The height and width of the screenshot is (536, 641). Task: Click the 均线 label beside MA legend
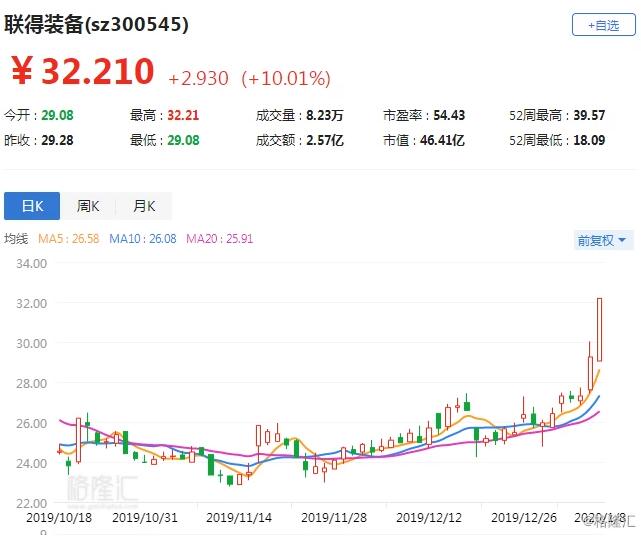coord(16,239)
